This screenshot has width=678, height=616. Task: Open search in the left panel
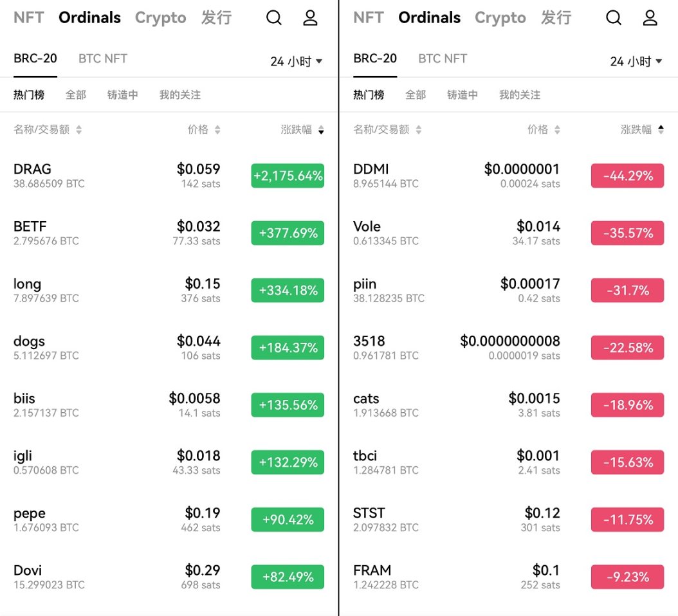click(274, 18)
